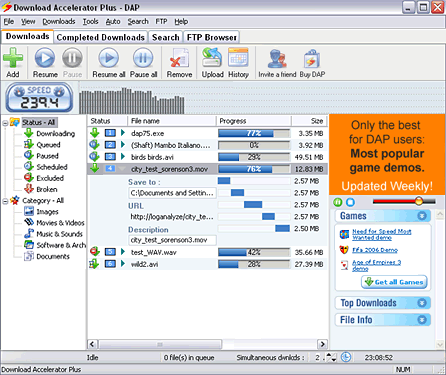Select the Status - All node
This screenshot has height=375, width=446.
(39, 122)
